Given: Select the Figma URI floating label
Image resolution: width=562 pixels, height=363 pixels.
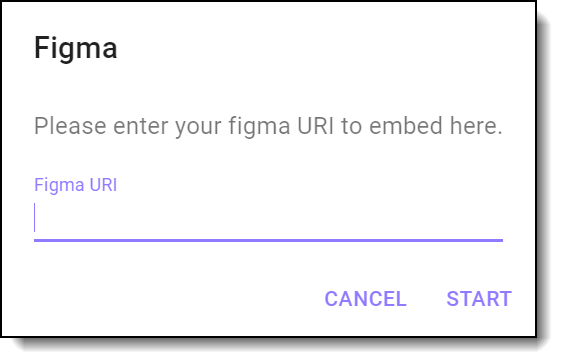Looking at the screenshot, I should [x=75, y=185].
